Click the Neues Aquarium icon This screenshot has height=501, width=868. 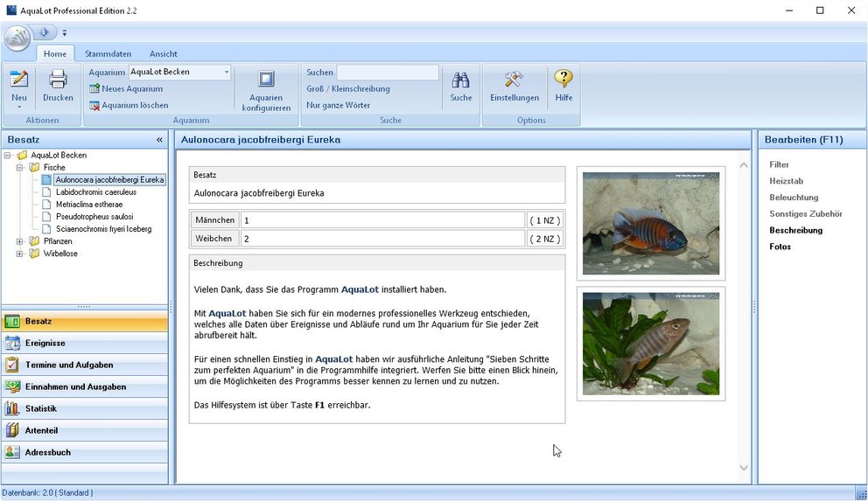tap(94, 88)
